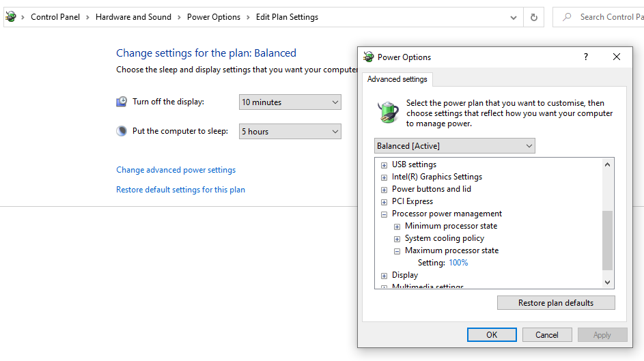Click the Control Panel icon in address bar
The height and width of the screenshot is (361, 644).
click(11, 17)
